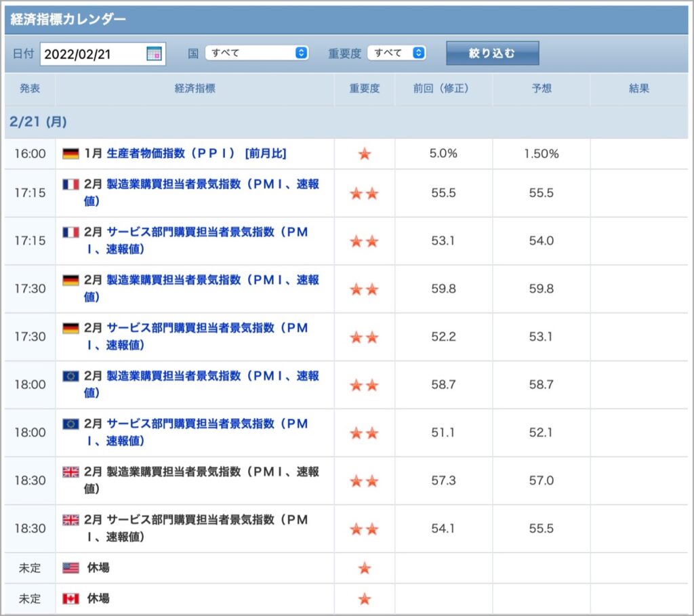This screenshot has width=694, height=616.
Task: Open French 2月 製造業PMI 速報値 link
Action: (x=201, y=192)
